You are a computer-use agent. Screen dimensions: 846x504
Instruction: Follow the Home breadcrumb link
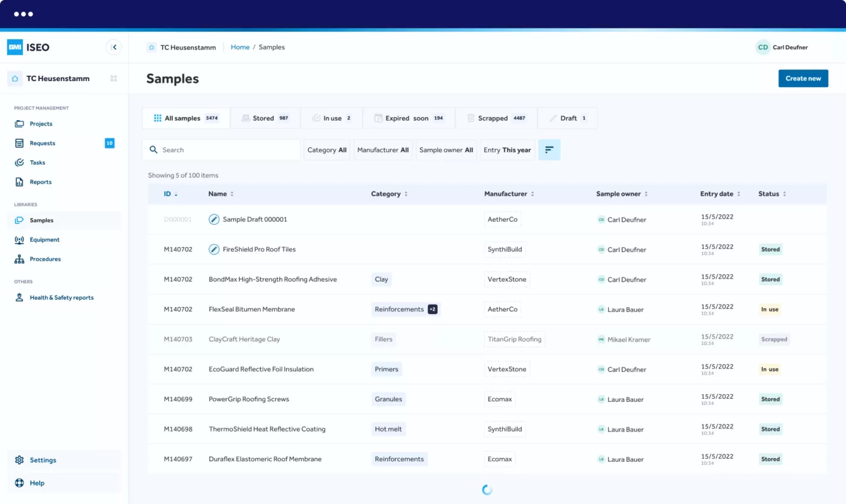pos(240,47)
